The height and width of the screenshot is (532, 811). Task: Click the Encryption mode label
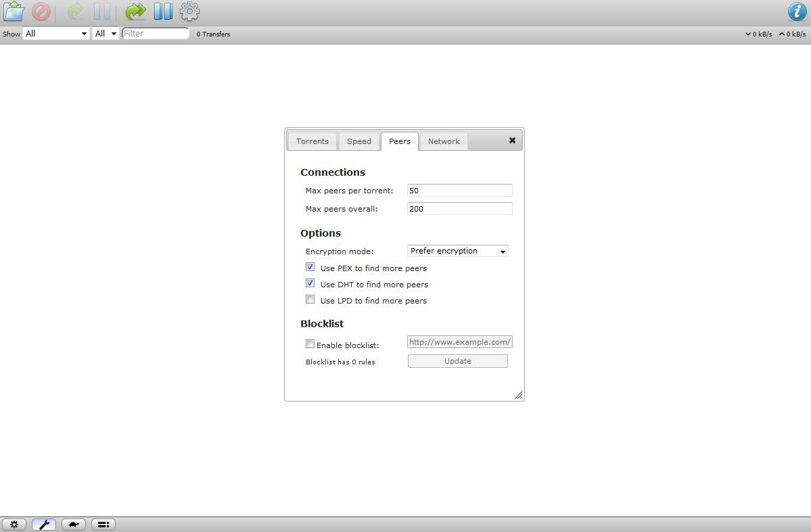pyautogui.click(x=340, y=251)
